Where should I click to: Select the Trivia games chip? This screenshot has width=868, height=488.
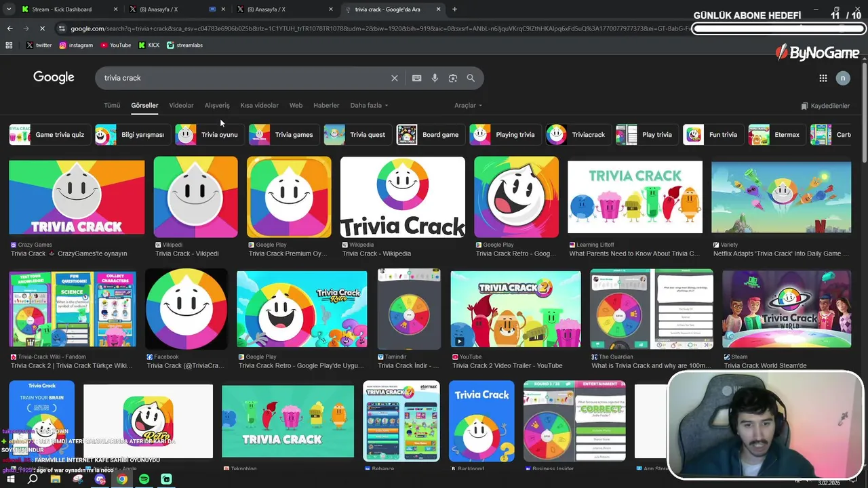tap(283, 135)
